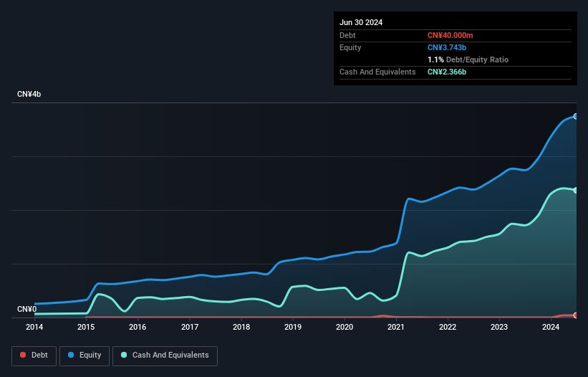
Task: Click the Equity row label in tooltip
Action: point(350,47)
